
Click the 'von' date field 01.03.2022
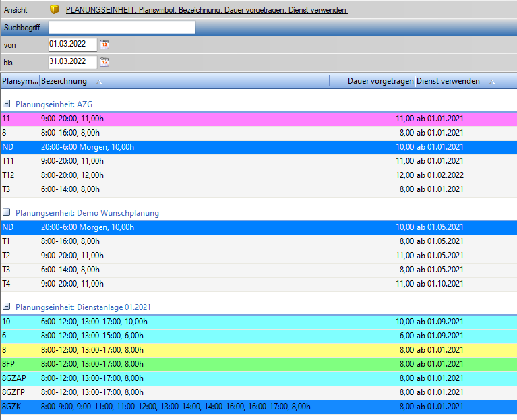point(72,44)
